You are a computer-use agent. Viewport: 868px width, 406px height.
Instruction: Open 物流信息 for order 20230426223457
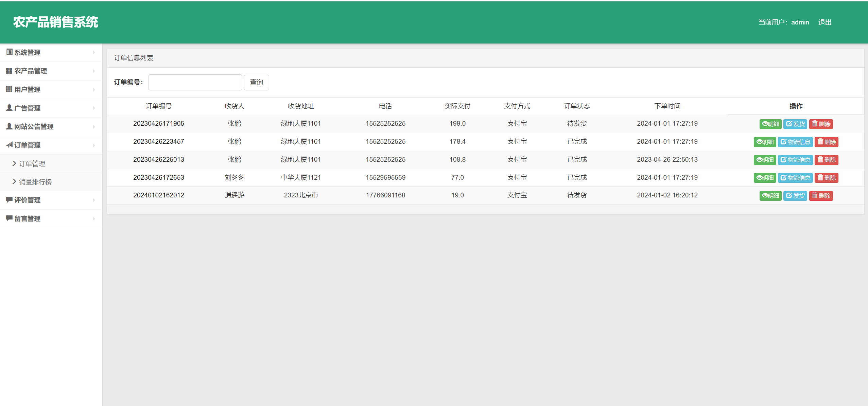[795, 142]
